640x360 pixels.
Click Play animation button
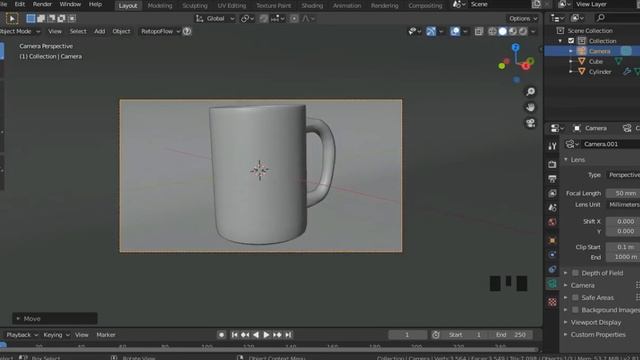(x=266, y=335)
